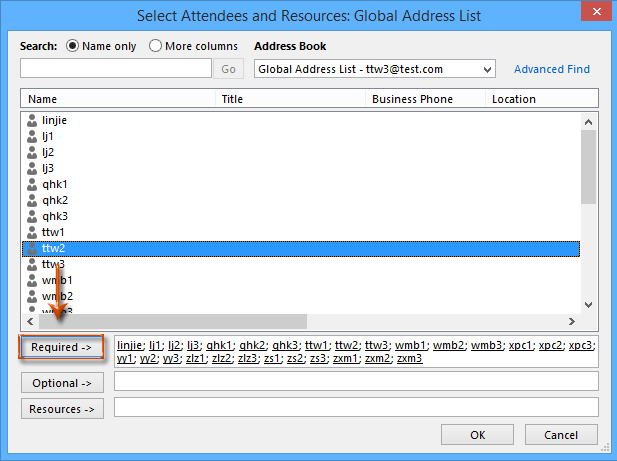Viewport: 617px width, 461px height.
Task: Click the contact icon next to lj2
Action: pos(32,152)
